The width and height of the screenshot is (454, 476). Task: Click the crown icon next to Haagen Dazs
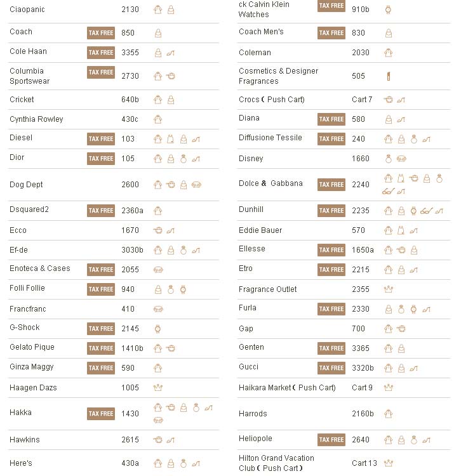(x=158, y=388)
